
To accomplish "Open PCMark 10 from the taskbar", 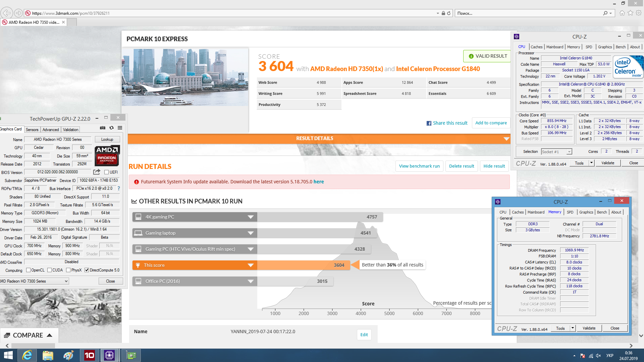I will pos(89,355).
